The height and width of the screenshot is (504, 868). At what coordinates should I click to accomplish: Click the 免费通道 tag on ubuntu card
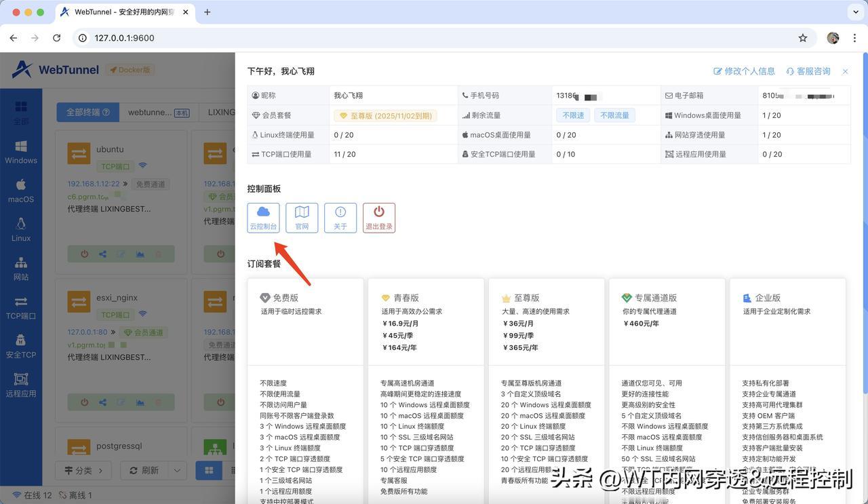coord(150,184)
